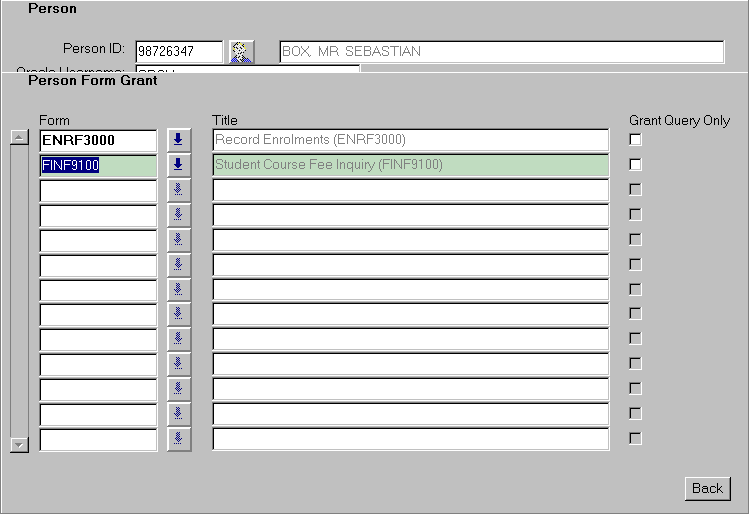Select the ENRF3000 form field

coord(98,140)
